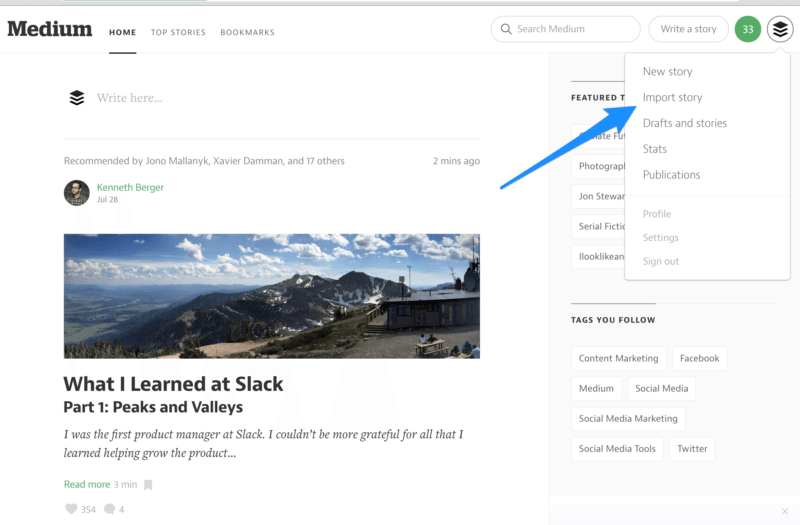Screen dimensions: 800x525
Task: Select the Social Media Tools tag
Action: point(617,448)
